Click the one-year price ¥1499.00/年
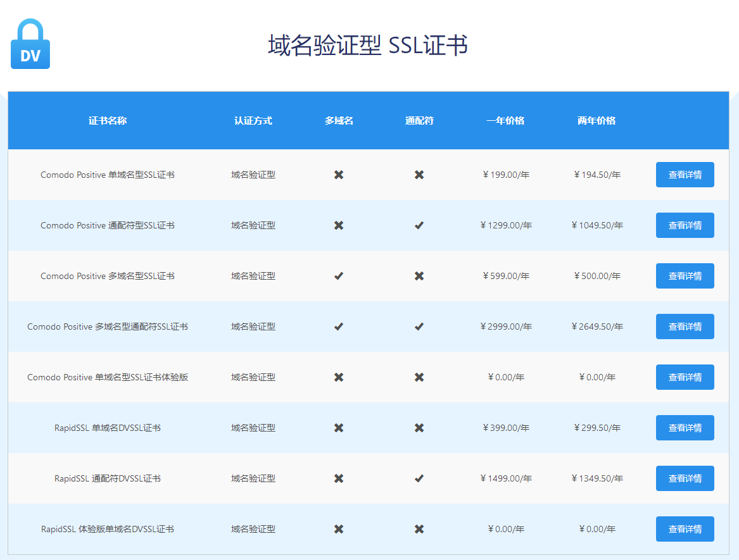Screen dimensions: 739x560 (506, 478)
